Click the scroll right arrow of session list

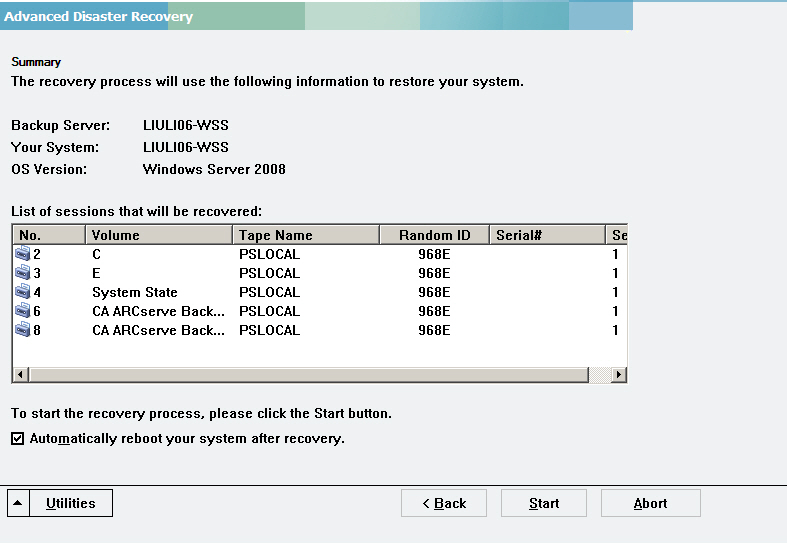(x=618, y=374)
